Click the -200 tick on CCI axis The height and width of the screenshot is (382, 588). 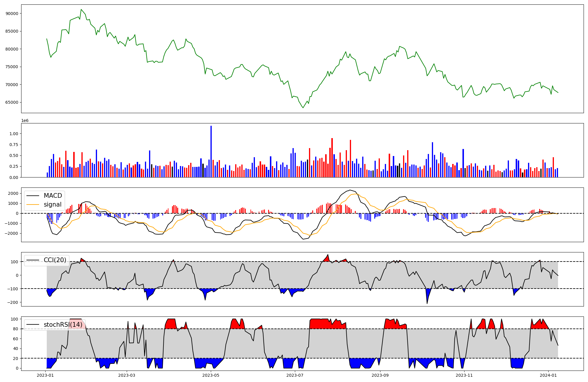tap(13, 302)
